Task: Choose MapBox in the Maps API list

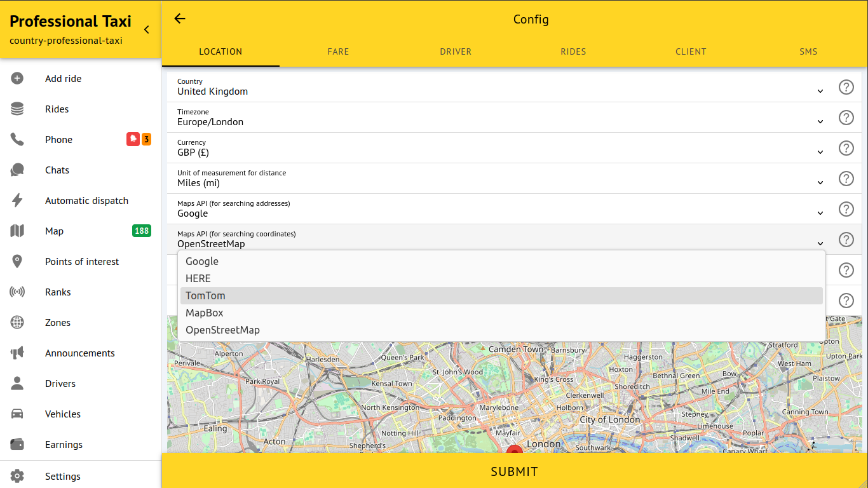Action: click(204, 313)
